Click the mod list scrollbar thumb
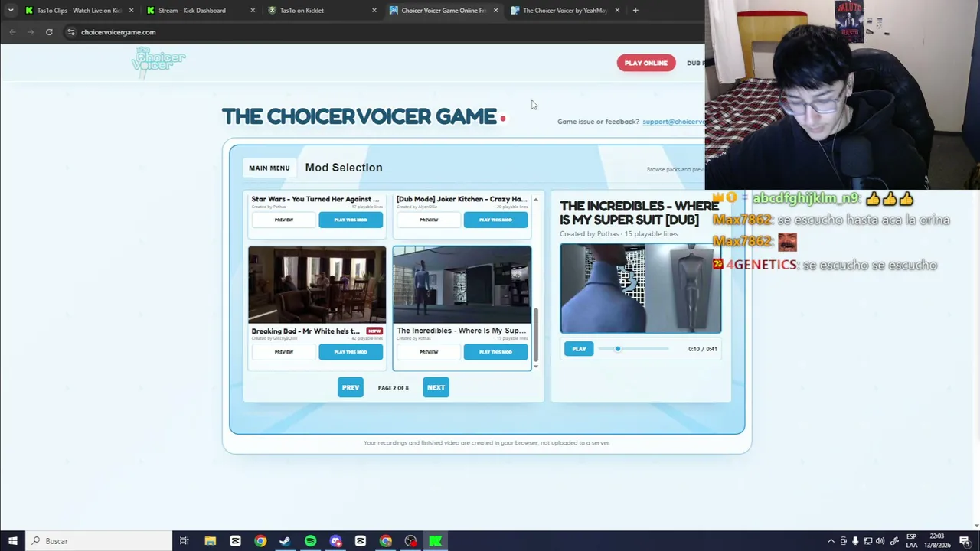The height and width of the screenshot is (551, 980). click(x=536, y=334)
